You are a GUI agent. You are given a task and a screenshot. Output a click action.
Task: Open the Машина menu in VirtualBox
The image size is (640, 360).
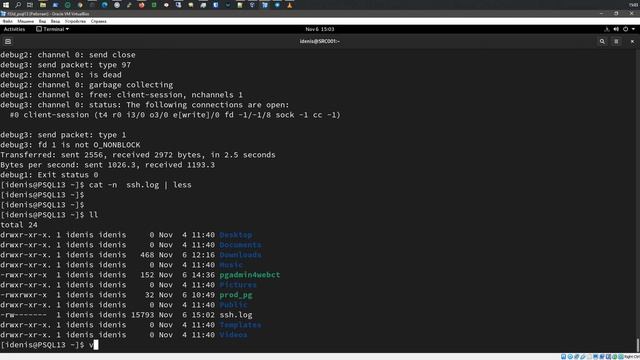click(x=26, y=21)
